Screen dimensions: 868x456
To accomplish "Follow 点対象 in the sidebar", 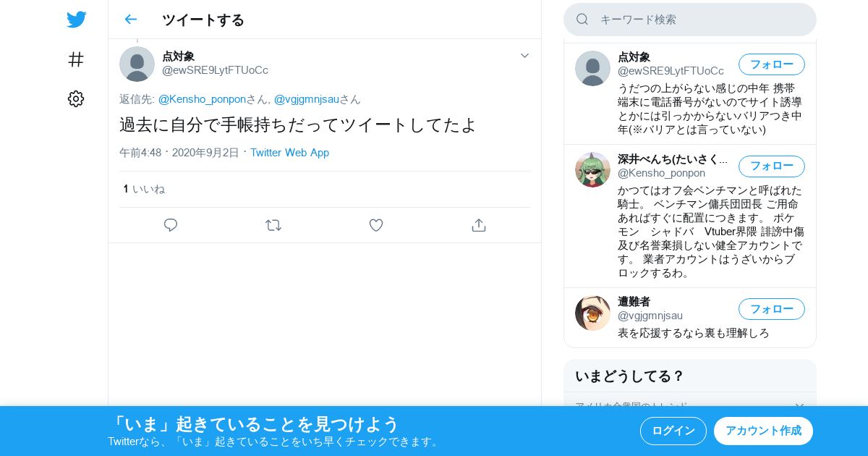I will click(772, 64).
